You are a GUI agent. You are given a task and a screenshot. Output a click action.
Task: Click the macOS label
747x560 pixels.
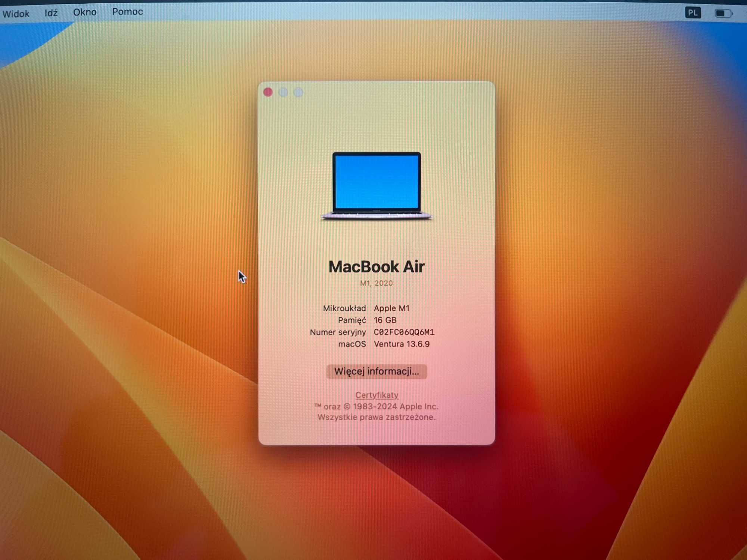pos(352,344)
